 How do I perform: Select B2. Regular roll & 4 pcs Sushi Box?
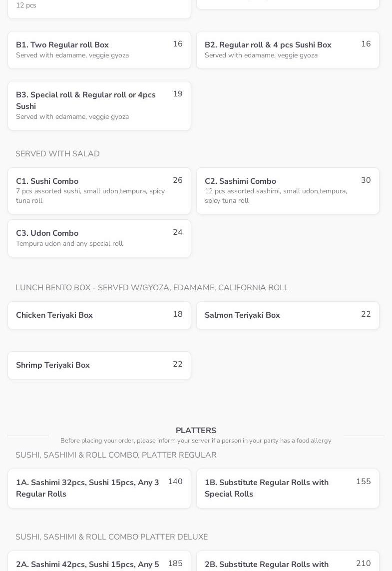pos(288,50)
